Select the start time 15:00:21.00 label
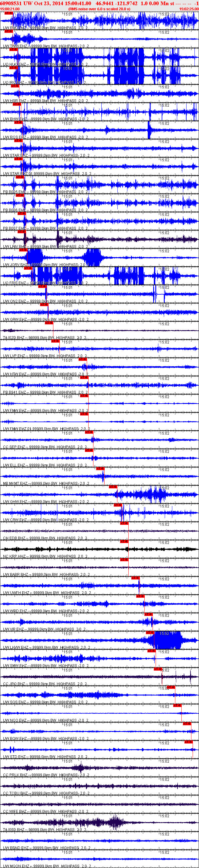The image size is (199, 868). 10,9
